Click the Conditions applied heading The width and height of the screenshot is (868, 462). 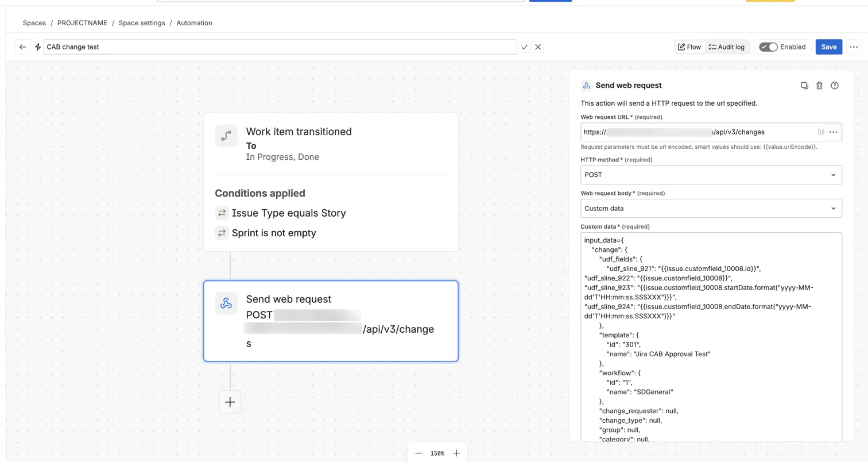tap(260, 193)
